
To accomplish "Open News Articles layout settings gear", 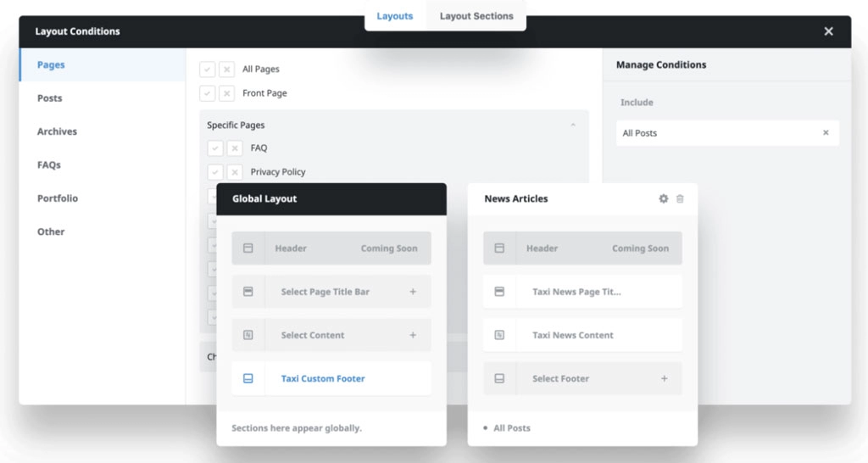I will [663, 198].
